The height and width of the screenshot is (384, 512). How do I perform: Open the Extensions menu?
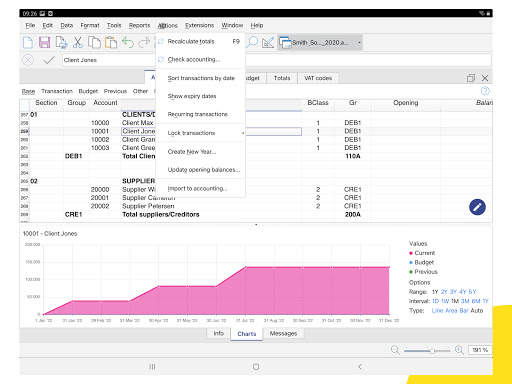click(199, 25)
